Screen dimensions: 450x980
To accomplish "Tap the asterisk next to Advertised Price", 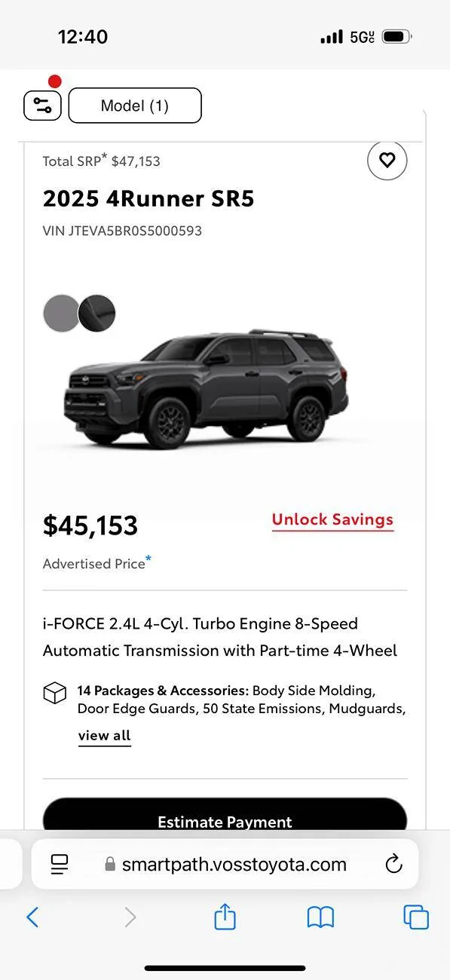I will coord(148,558).
